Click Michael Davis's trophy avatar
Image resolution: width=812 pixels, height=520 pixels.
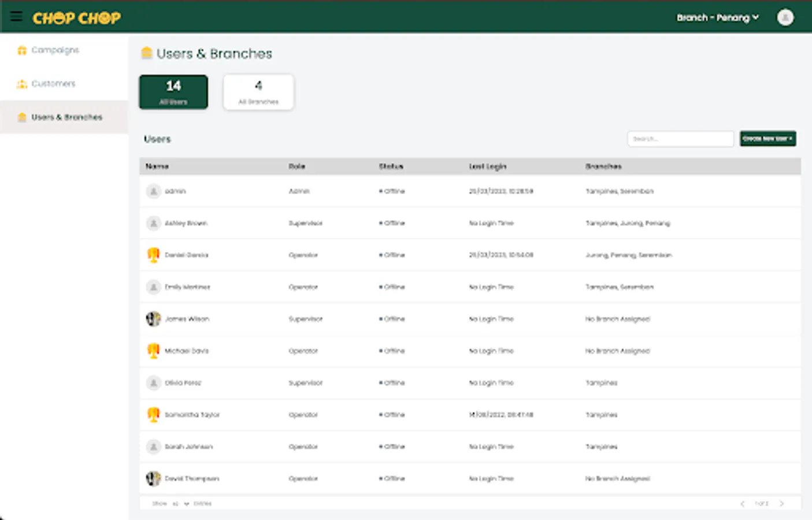[153, 351]
